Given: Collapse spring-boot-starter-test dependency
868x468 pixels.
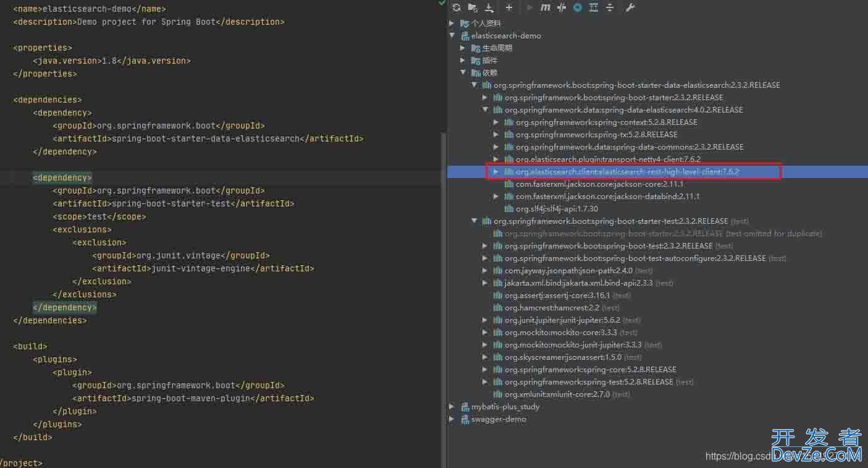Looking at the screenshot, I should click(474, 221).
